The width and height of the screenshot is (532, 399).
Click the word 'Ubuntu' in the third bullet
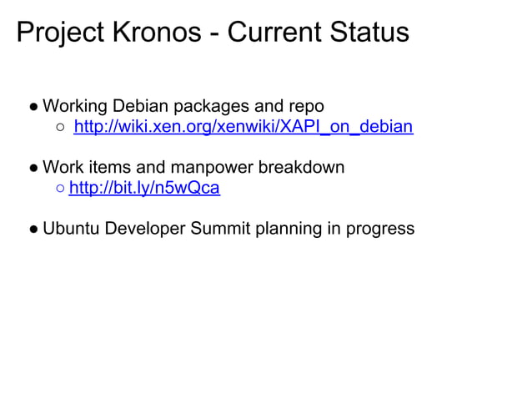coord(71,228)
